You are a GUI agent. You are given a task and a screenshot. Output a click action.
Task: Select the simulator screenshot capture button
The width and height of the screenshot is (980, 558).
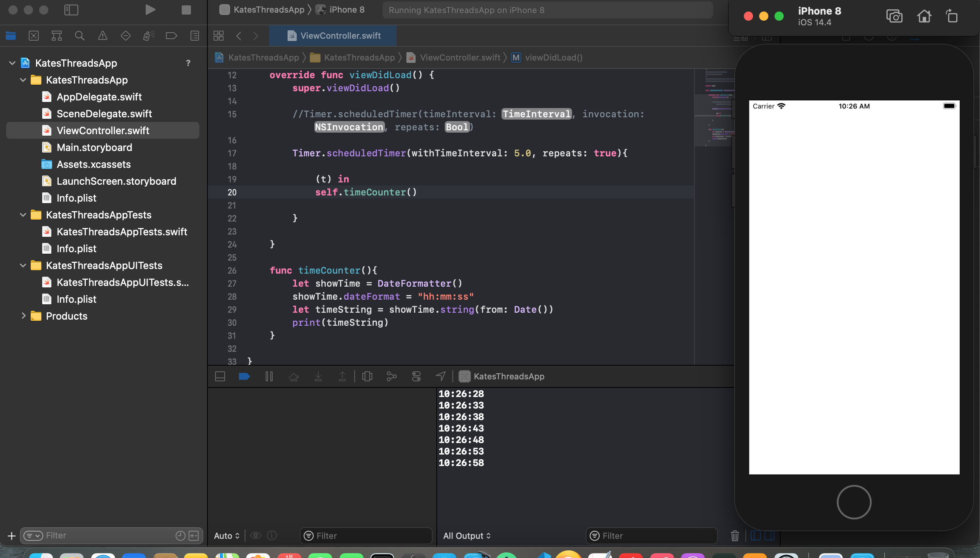(x=894, y=15)
